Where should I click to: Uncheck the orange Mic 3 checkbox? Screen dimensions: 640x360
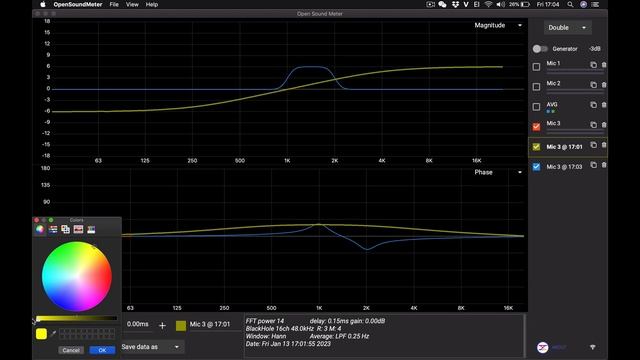click(536, 127)
